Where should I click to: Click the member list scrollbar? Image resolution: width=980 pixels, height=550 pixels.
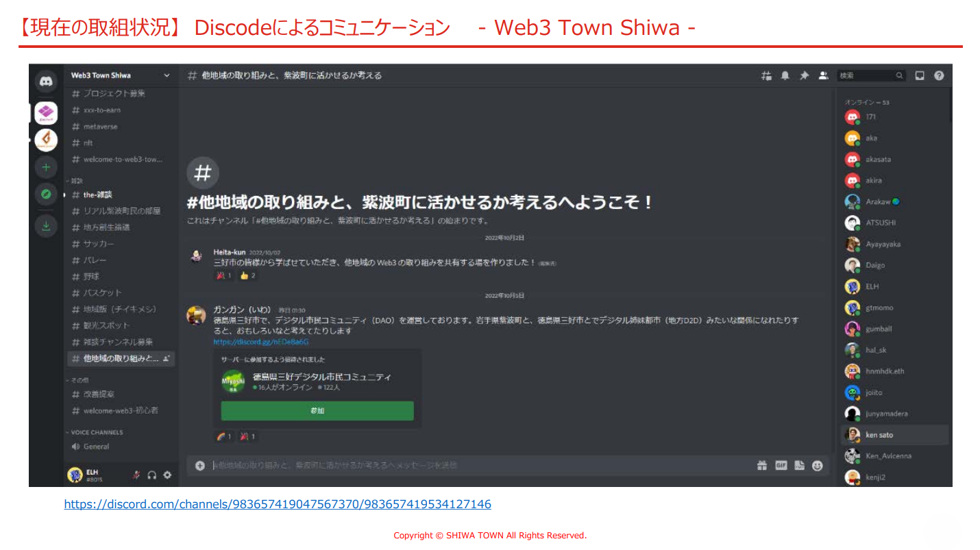point(951,105)
